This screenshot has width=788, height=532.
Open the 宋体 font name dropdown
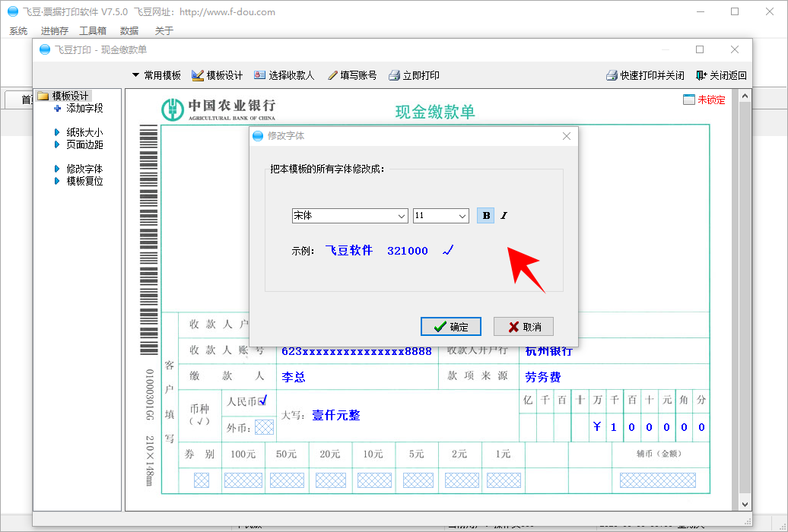click(402, 216)
